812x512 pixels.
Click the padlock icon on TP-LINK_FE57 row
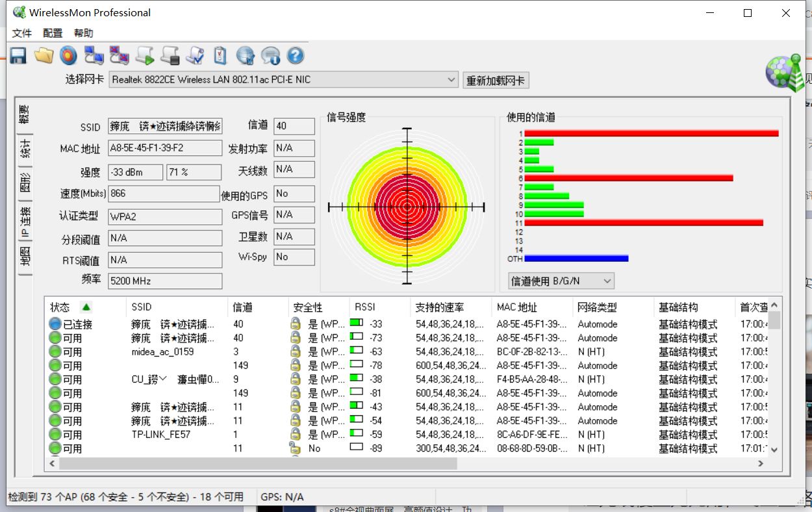[296, 434]
